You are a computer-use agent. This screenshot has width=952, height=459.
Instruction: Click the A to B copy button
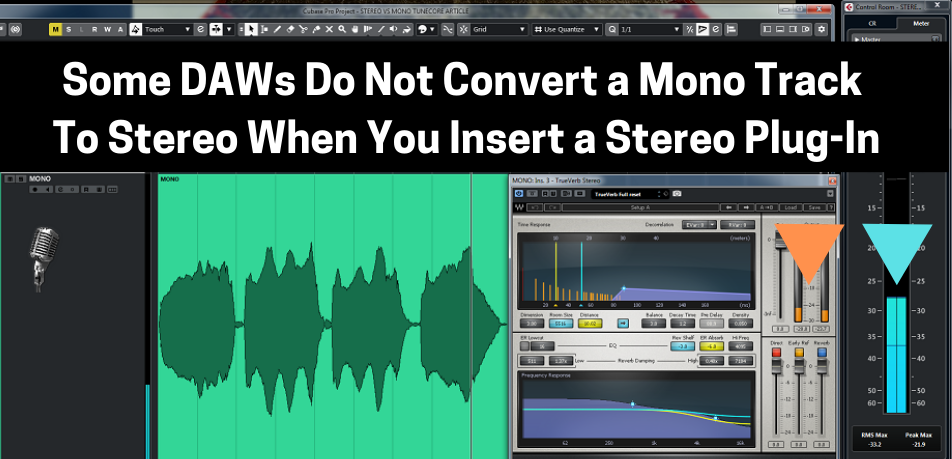click(x=767, y=207)
